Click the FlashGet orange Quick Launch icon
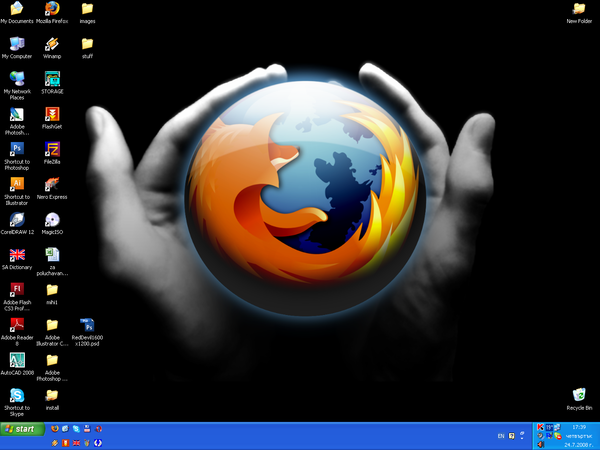The height and width of the screenshot is (450, 600). coord(65,443)
